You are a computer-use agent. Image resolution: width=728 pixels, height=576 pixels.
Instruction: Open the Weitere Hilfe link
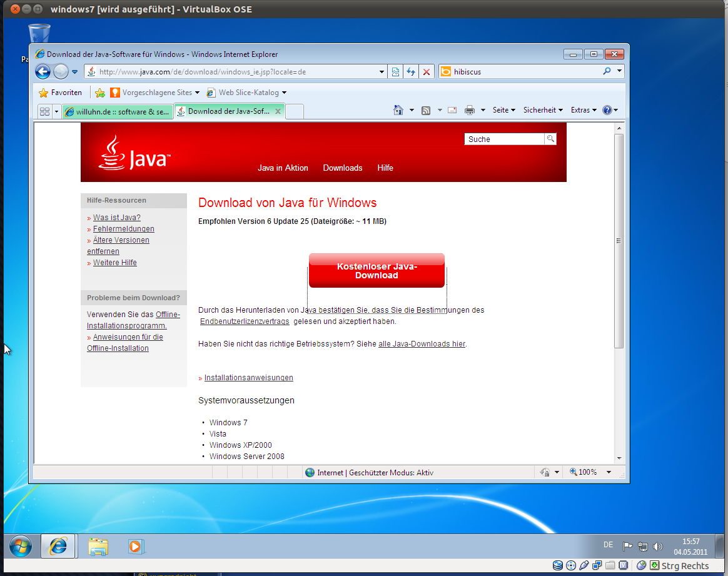tap(114, 263)
